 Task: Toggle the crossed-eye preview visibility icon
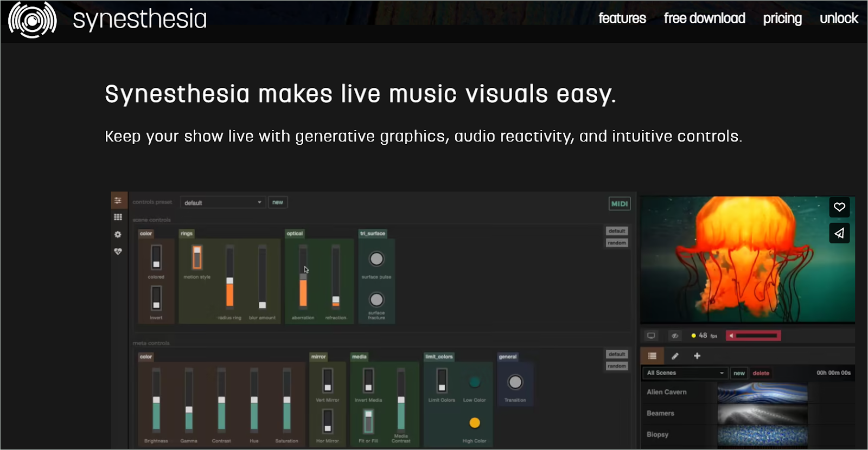(675, 336)
